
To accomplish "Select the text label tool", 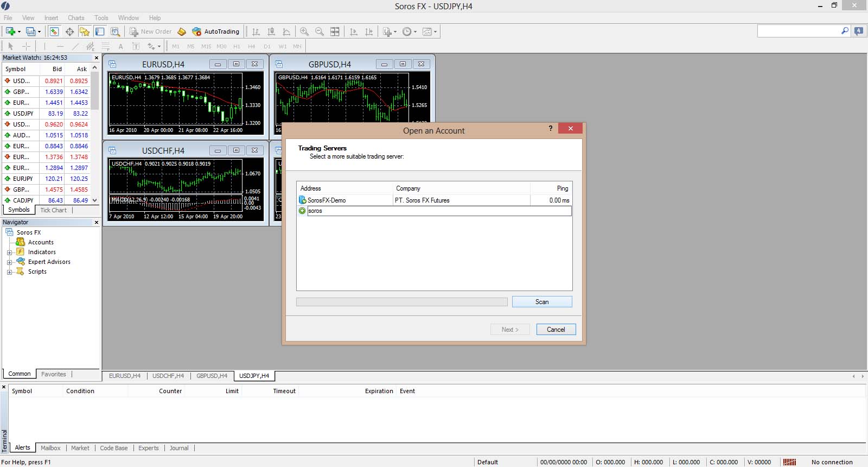I will click(136, 46).
